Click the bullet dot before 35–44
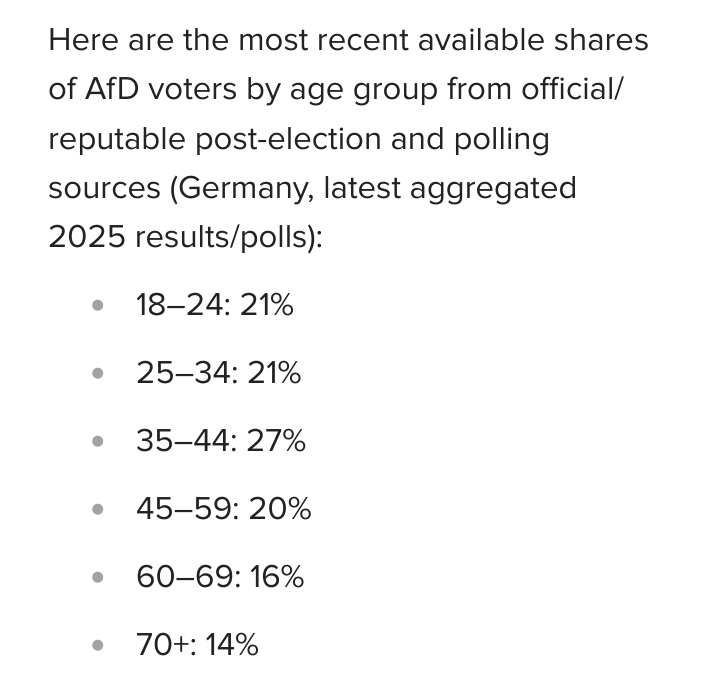 pos(97,442)
